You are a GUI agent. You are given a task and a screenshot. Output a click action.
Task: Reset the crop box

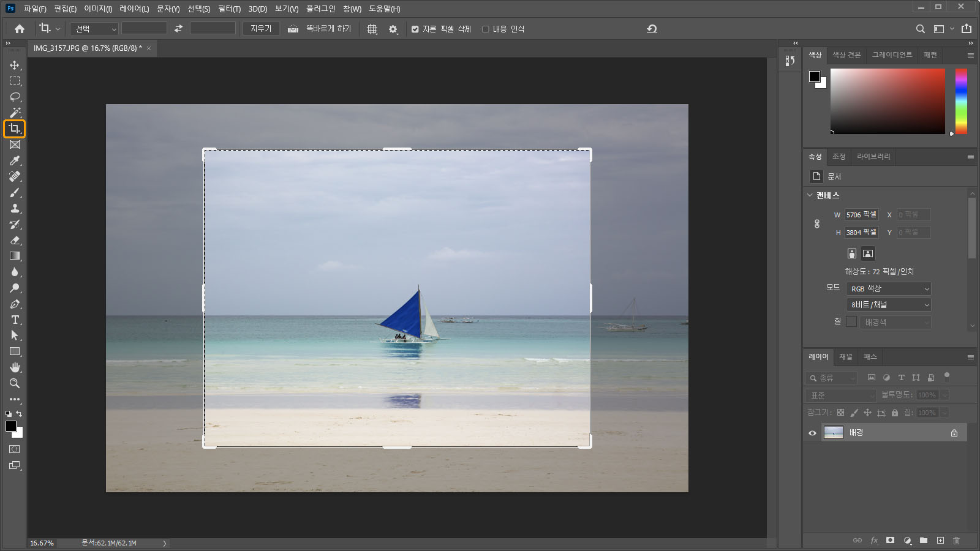click(x=652, y=29)
